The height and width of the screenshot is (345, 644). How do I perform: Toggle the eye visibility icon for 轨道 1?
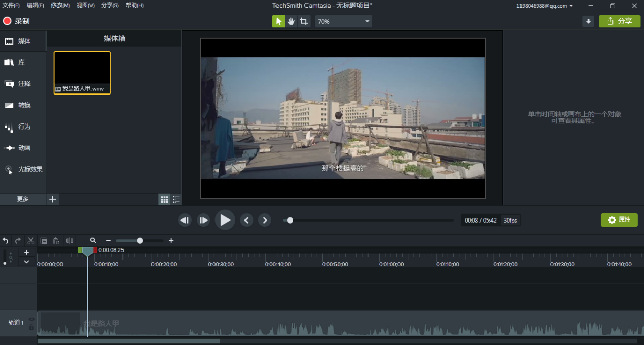pyautogui.click(x=32, y=319)
